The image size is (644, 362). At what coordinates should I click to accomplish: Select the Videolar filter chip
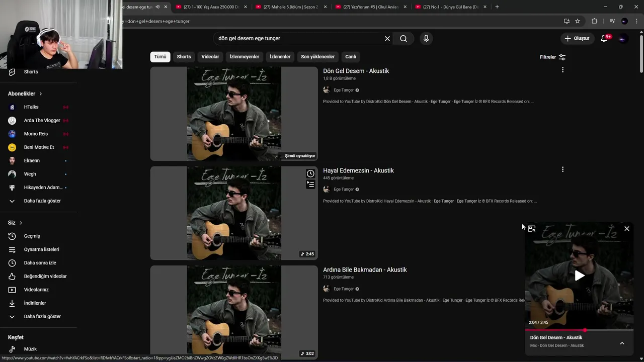210,57
